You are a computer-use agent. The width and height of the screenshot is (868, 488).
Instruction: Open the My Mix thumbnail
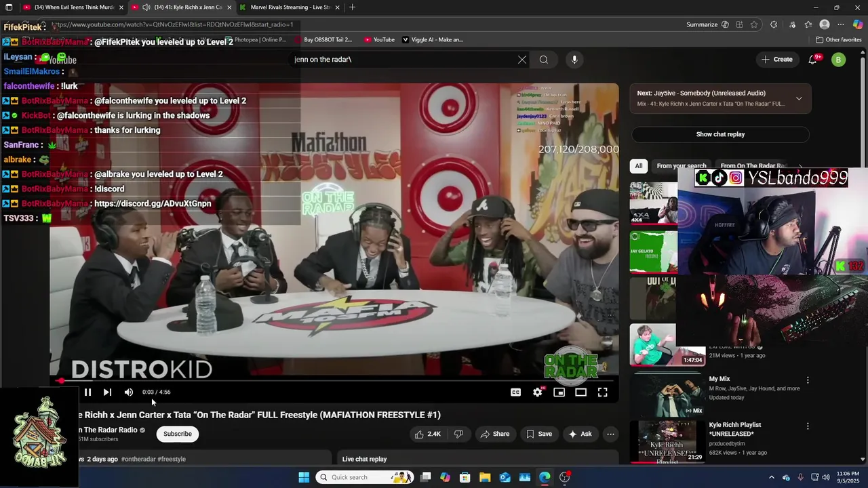tap(667, 394)
